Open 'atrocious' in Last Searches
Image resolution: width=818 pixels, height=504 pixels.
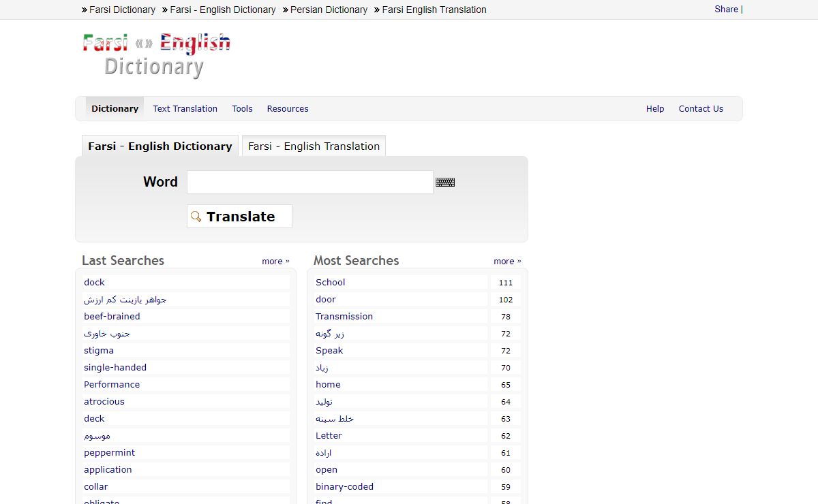[104, 401]
